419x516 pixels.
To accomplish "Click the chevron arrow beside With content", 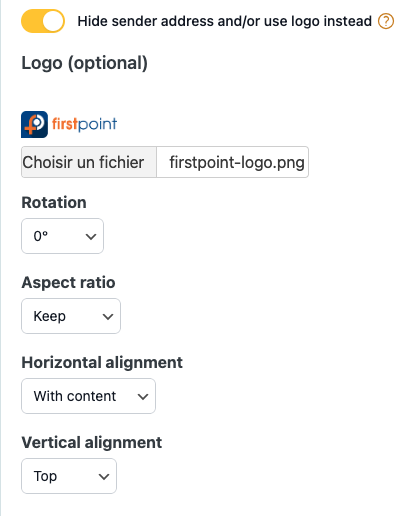I will (x=143, y=397).
